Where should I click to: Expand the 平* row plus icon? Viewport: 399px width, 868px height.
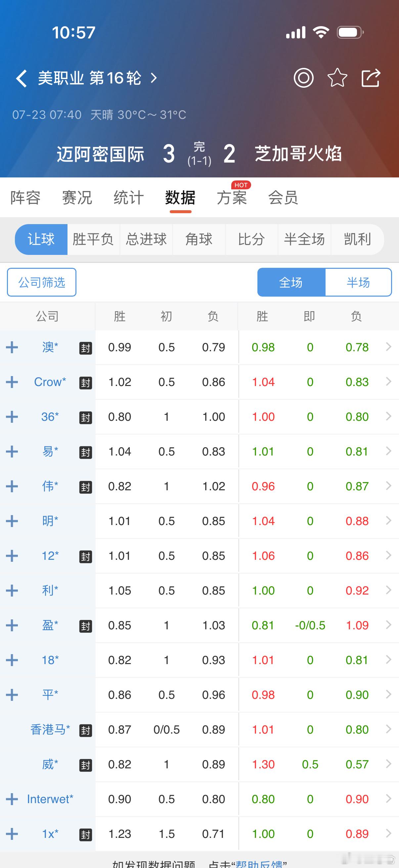(12, 695)
